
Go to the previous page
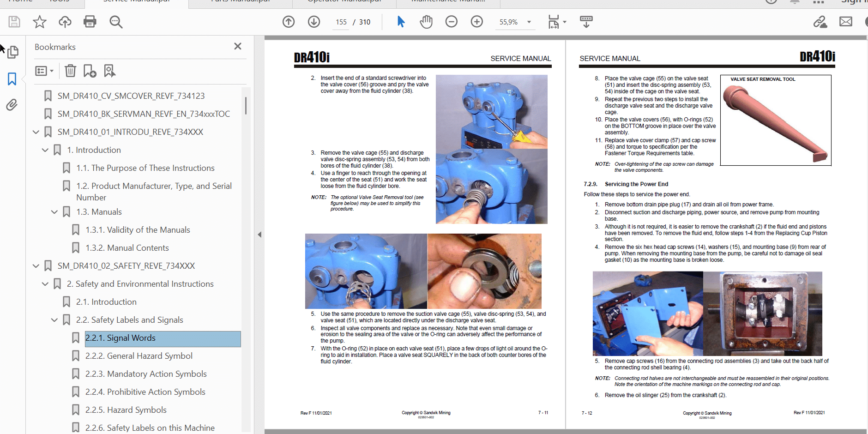(x=289, y=22)
